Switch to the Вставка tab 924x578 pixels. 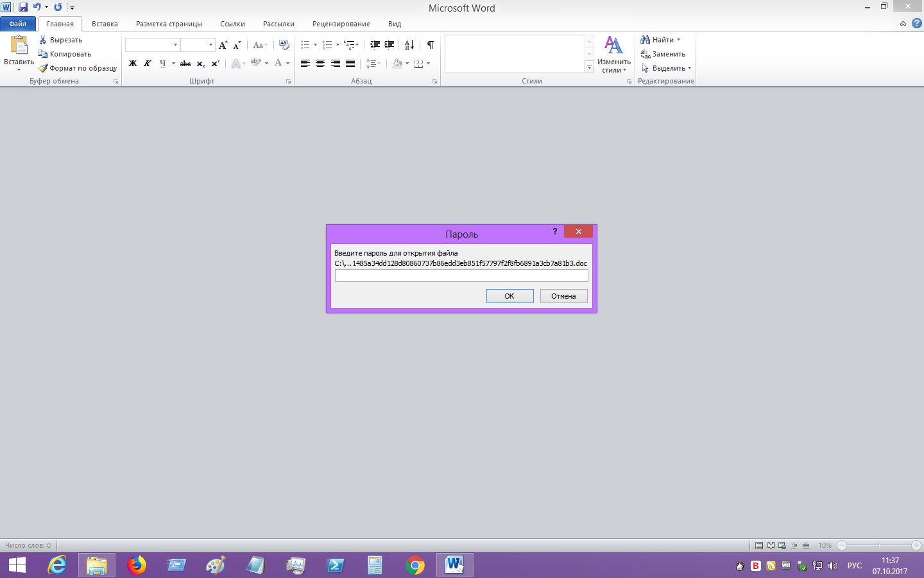pyautogui.click(x=105, y=24)
